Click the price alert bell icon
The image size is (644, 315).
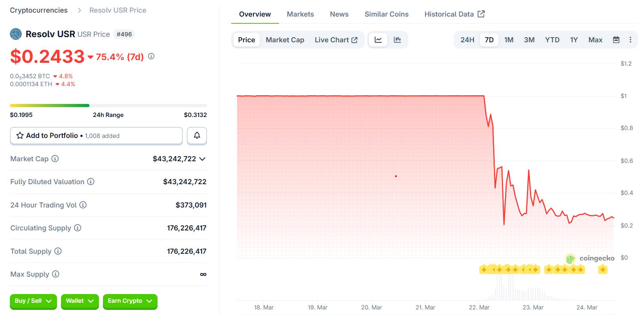point(197,136)
